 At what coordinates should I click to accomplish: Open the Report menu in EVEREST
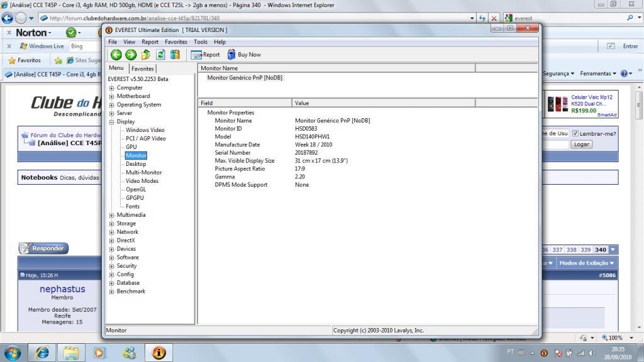click(150, 42)
